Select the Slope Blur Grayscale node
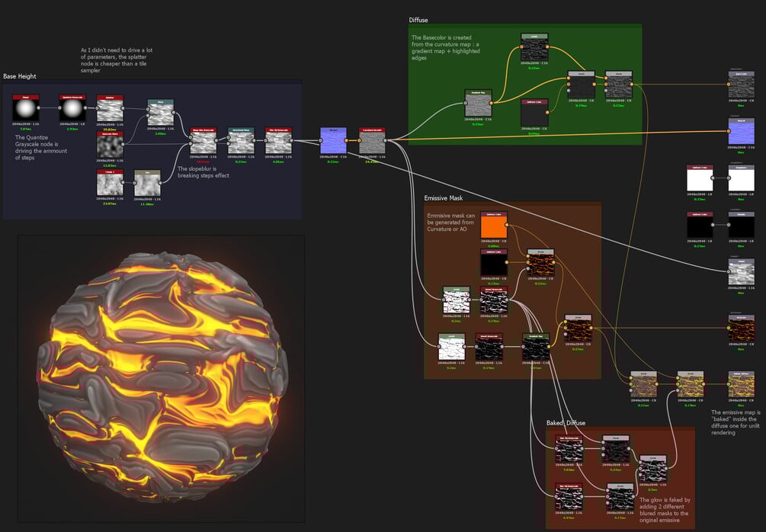The width and height of the screenshot is (766, 532). click(x=204, y=141)
